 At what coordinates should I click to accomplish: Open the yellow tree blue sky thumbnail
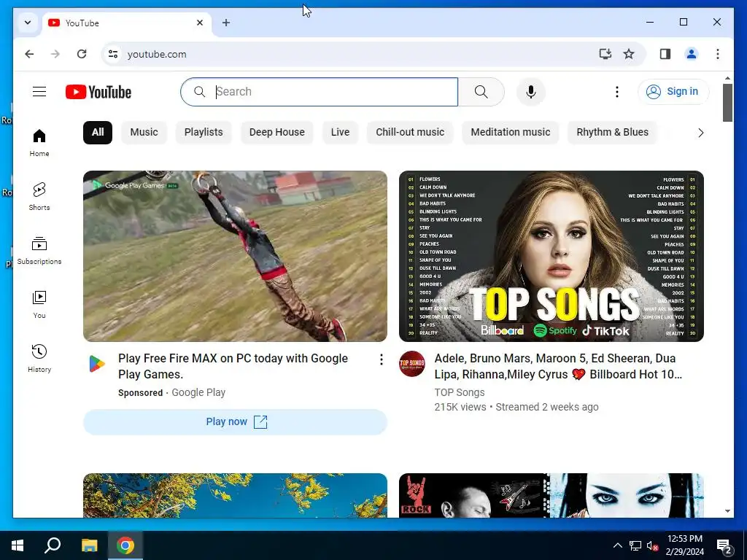coord(236,495)
